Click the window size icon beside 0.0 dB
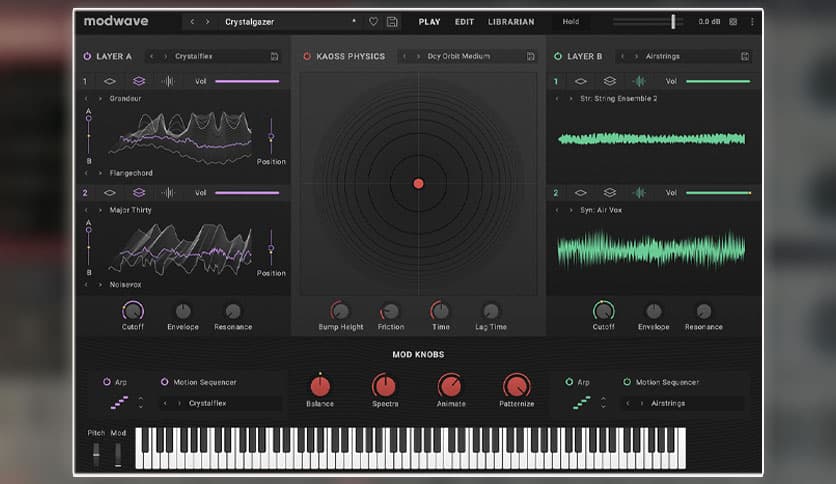836x484 pixels. click(x=733, y=22)
